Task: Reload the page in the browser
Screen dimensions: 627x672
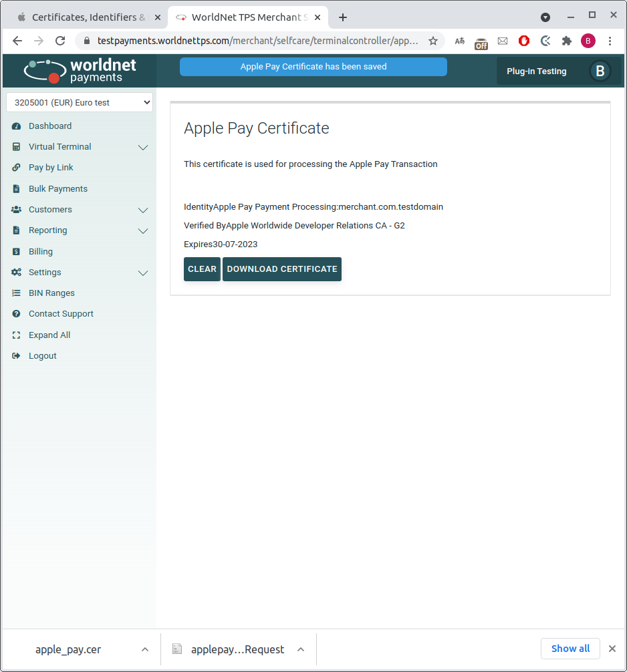Action: 60,41
